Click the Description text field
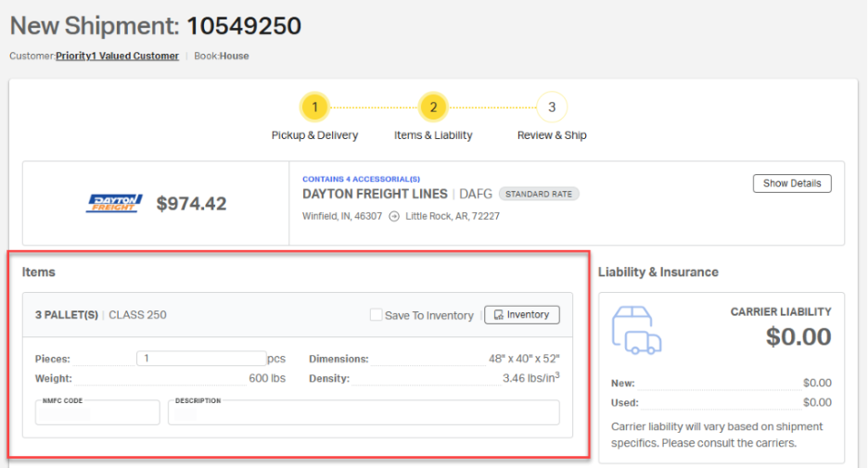868x468 pixels. coord(364,413)
